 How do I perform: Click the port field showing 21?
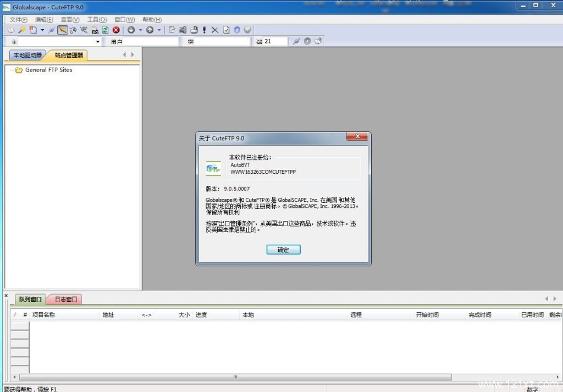[275, 42]
